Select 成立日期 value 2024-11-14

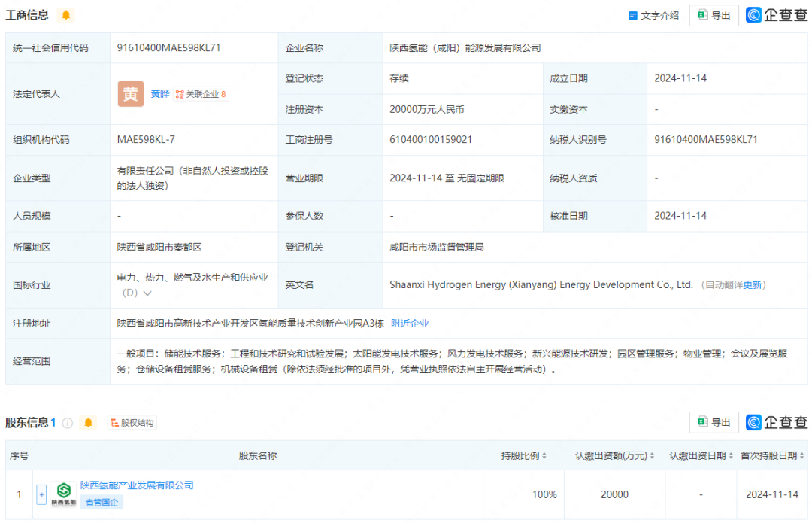pos(680,78)
